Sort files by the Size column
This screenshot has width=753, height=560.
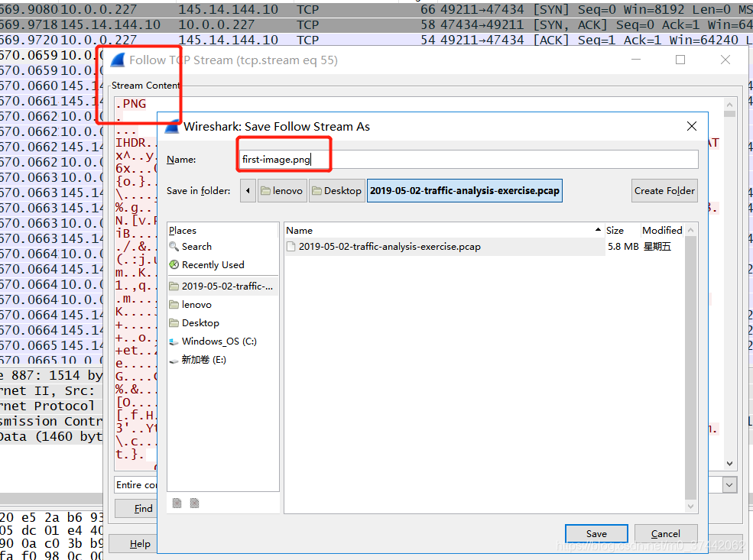click(622, 230)
